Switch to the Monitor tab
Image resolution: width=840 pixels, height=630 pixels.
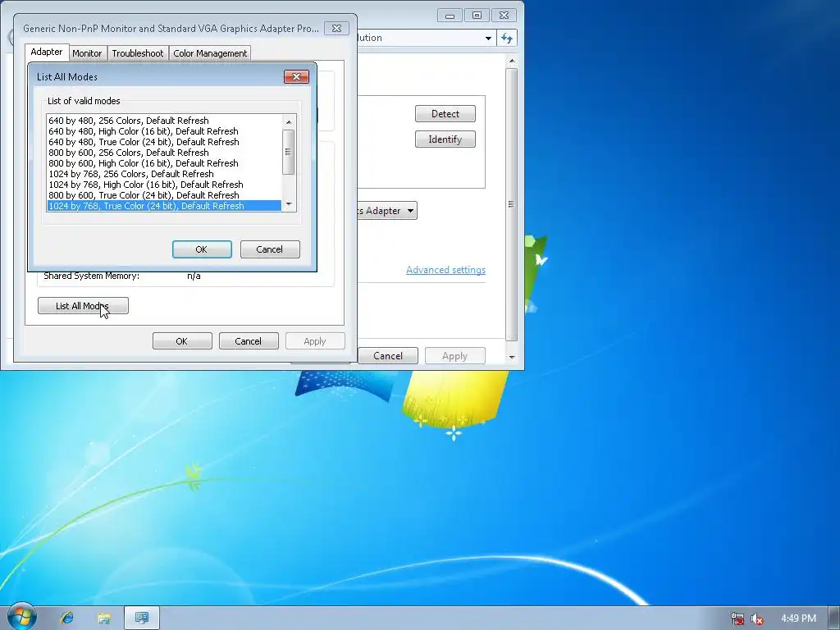[x=87, y=53]
